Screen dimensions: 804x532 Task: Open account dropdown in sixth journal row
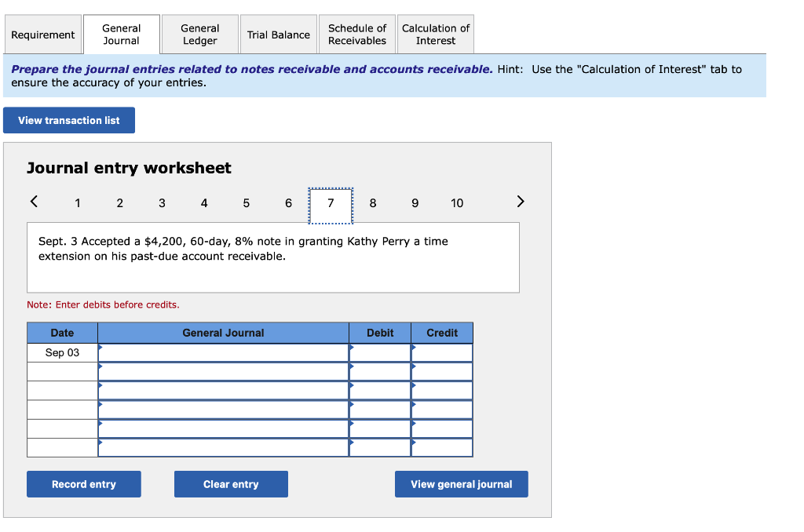coord(224,447)
